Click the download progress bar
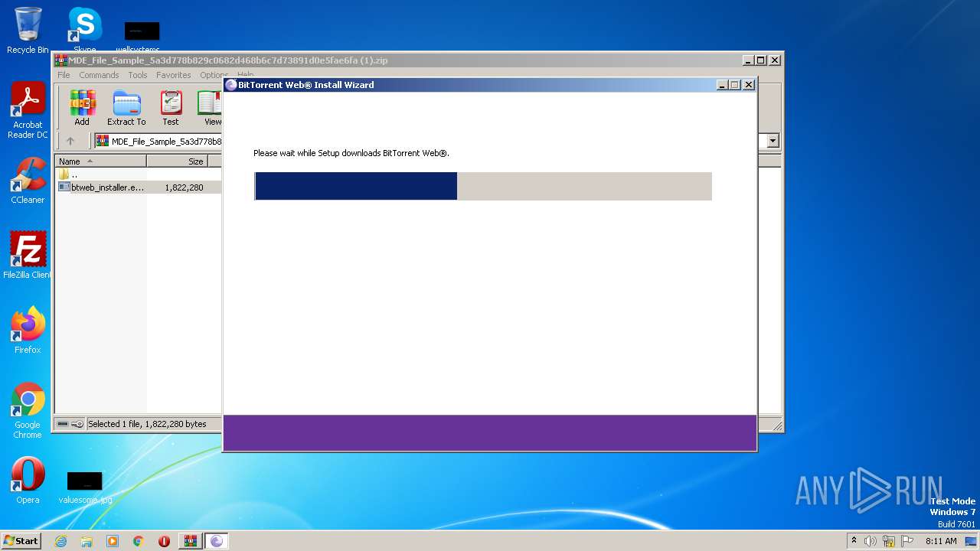Image resolution: width=980 pixels, height=551 pixels. [x=483, y=186]
